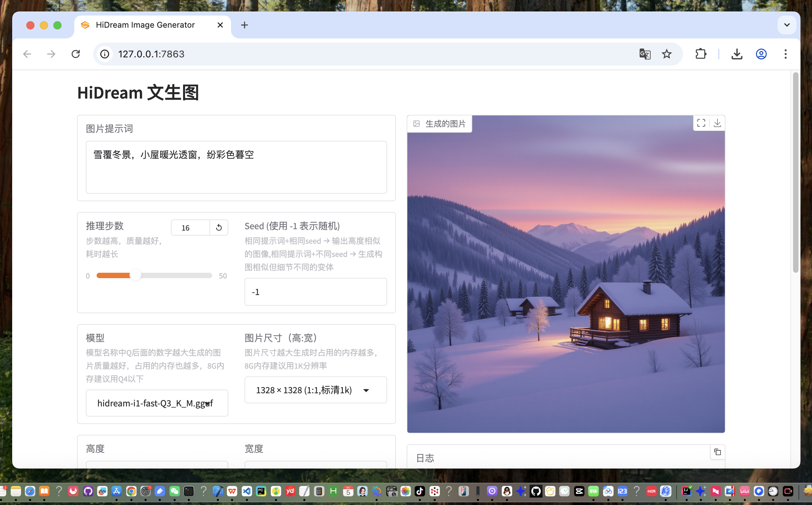This screenshot has width=812, height=505.
Task: Open the Chrome three-dot menu
Action: point(785,54)
